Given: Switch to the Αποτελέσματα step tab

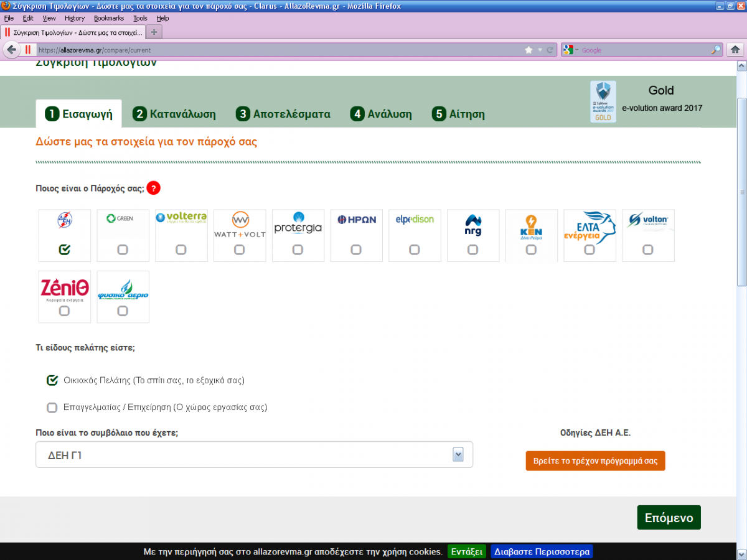Looking at the screenshot, I should tap(283, 114).
